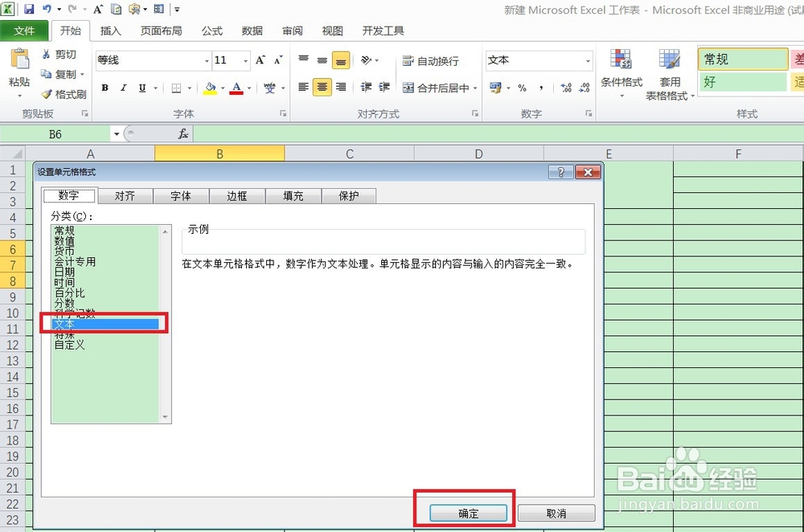
Task: Select 日期 in the category list
Action: coord(64,272)
